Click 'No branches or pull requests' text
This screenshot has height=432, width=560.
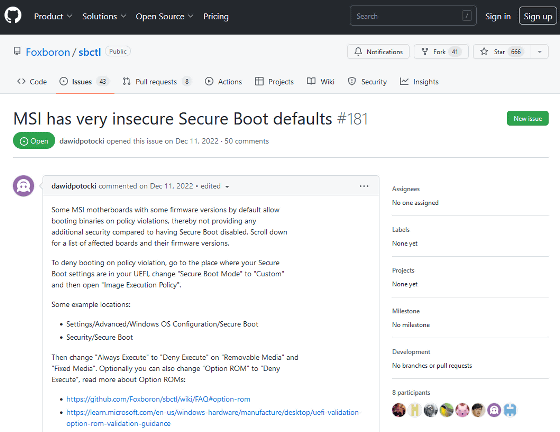432,365
